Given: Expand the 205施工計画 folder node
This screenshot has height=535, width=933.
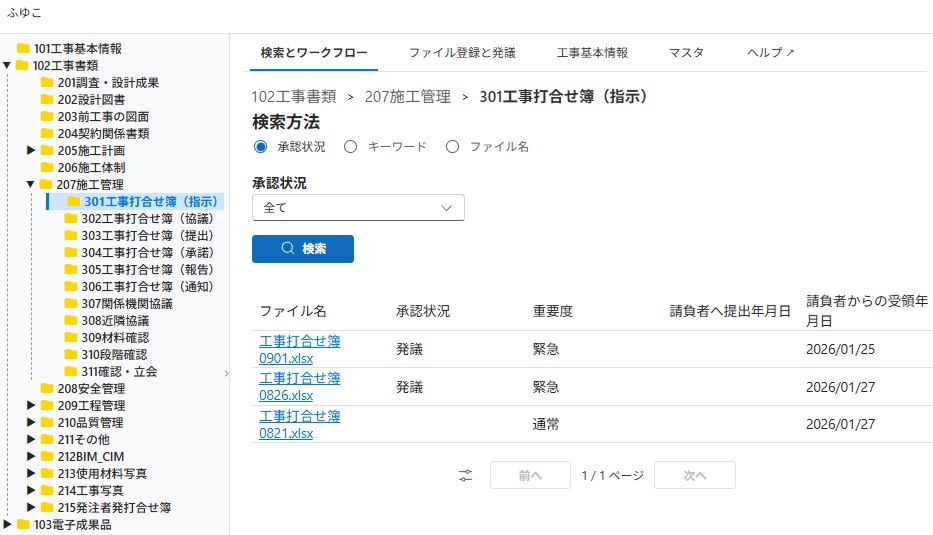Looking at the screenshot, I should click(30, 151).
